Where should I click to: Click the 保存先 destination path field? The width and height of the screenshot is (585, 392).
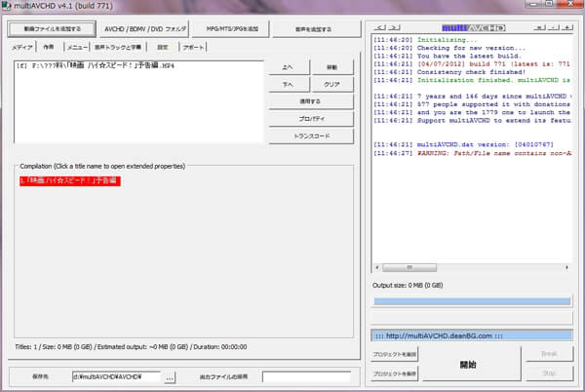(116, 375)
